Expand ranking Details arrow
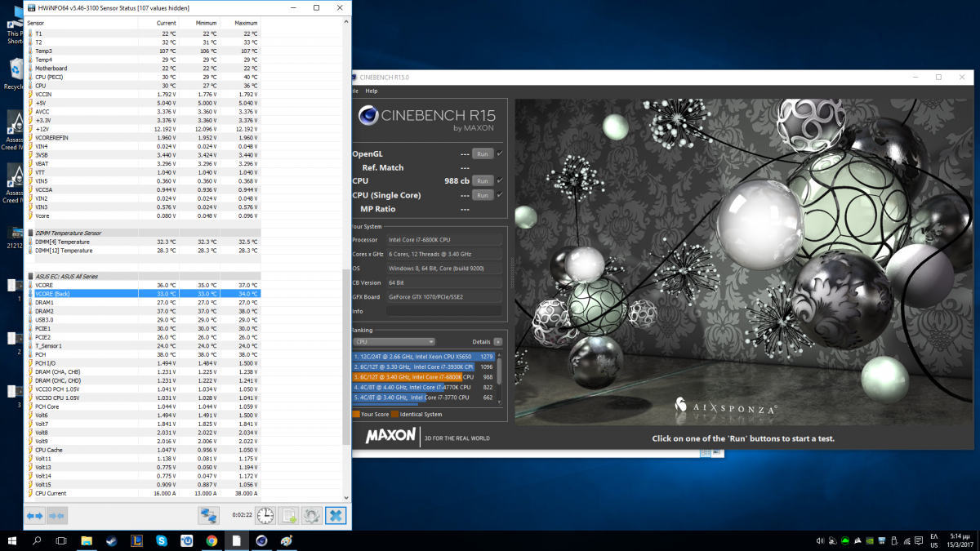980x551 pixels. tap(498, 342)
